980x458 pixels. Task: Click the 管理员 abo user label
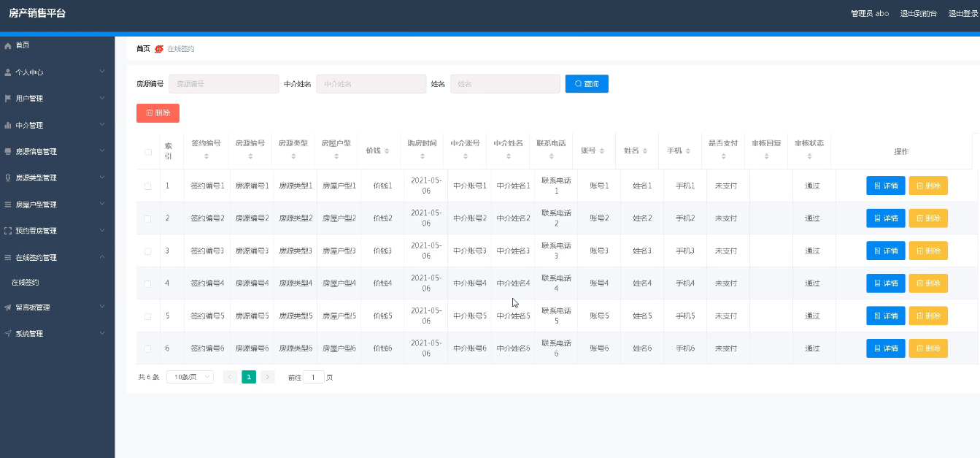870,13
